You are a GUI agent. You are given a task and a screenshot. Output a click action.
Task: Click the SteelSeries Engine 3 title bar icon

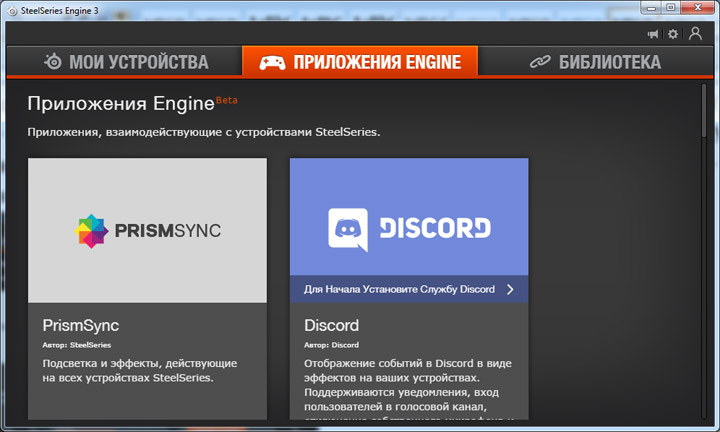click(13, 11)
